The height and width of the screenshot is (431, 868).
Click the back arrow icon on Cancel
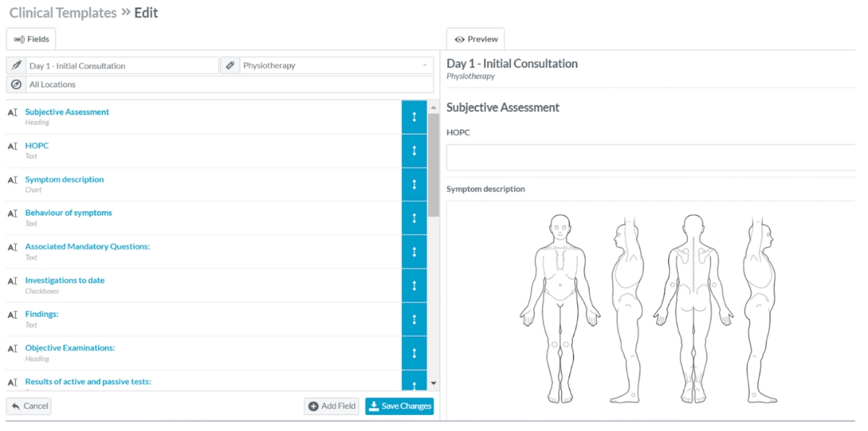pyautogui.click(x=16, y=406)
